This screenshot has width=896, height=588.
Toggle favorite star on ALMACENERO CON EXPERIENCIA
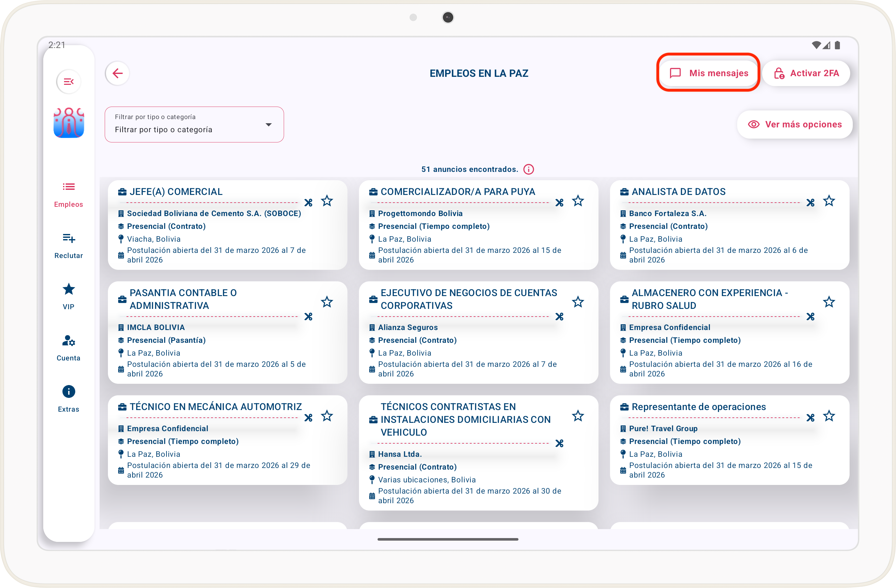(x=829, y=302)
